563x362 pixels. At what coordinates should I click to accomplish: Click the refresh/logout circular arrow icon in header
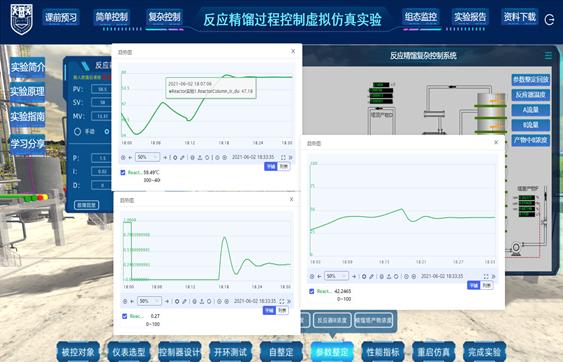[549, 19]
